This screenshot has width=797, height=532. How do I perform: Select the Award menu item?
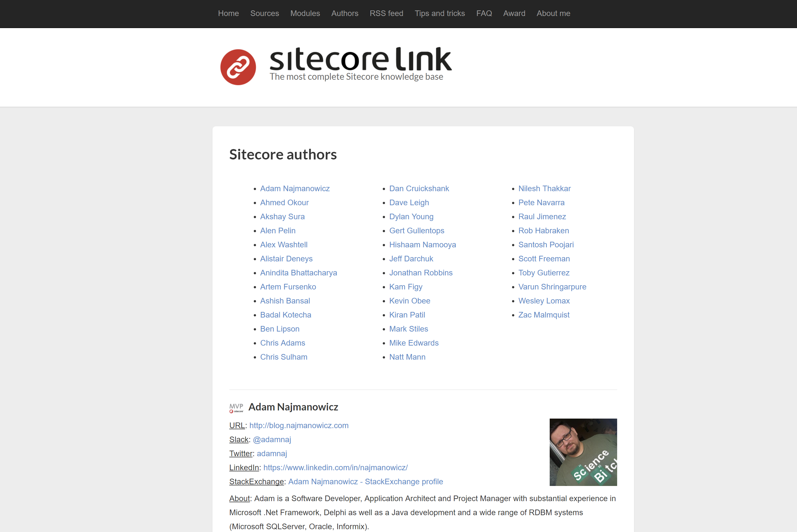[514, 13]
